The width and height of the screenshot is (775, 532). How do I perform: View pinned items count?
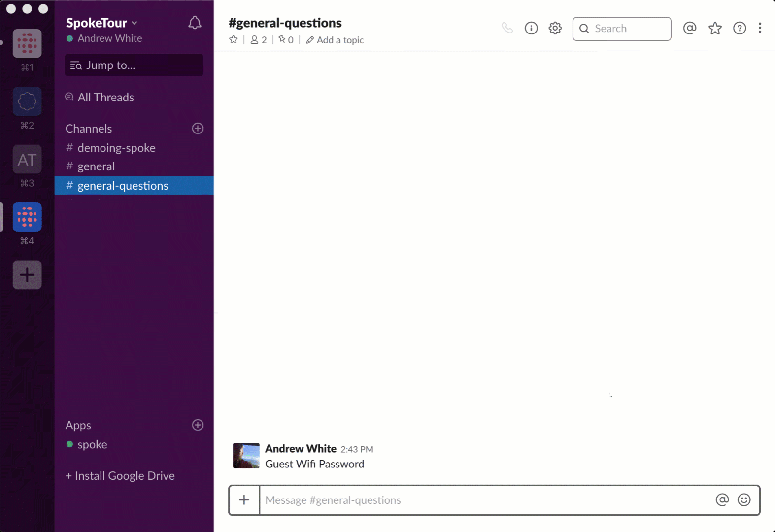click(x=286, y=40)
